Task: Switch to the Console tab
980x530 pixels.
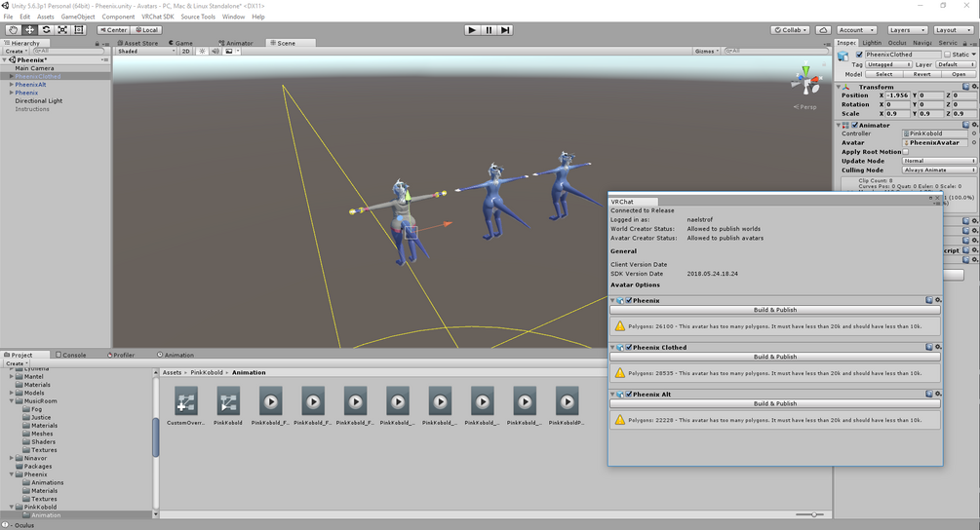Action: 70,355
